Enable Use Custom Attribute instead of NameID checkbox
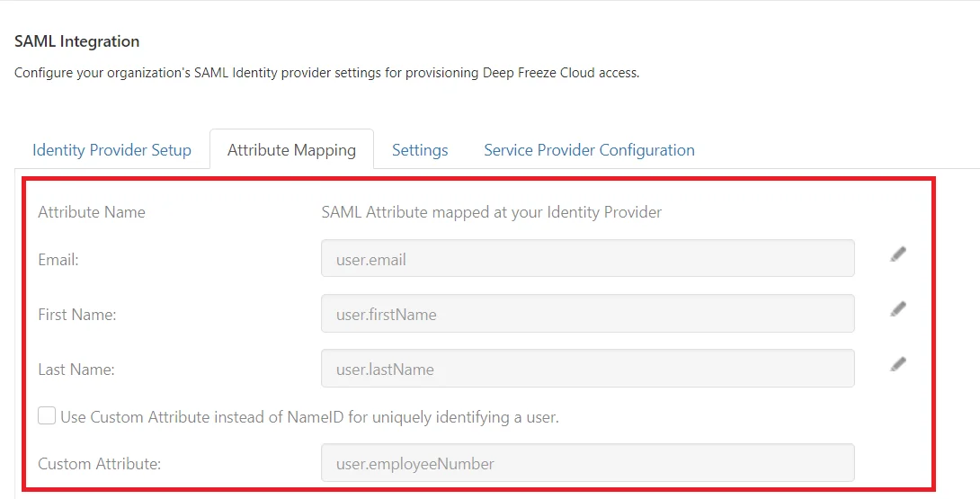The width and height of the screenshot is (980, 499). (x=47, y=415)
